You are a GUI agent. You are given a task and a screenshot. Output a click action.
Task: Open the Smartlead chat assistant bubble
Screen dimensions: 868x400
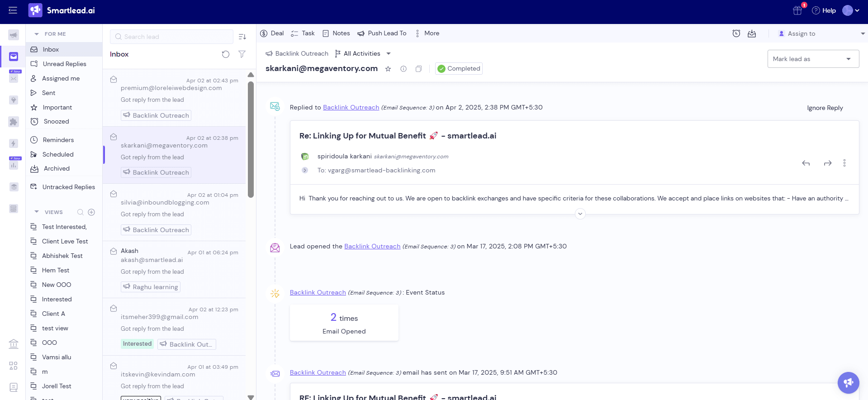(849, 383)
